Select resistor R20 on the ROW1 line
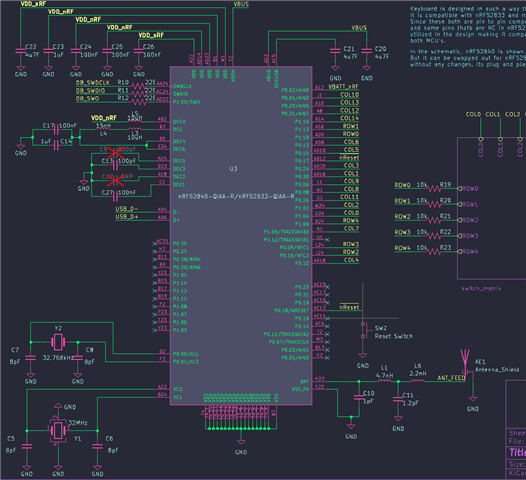 434,204
